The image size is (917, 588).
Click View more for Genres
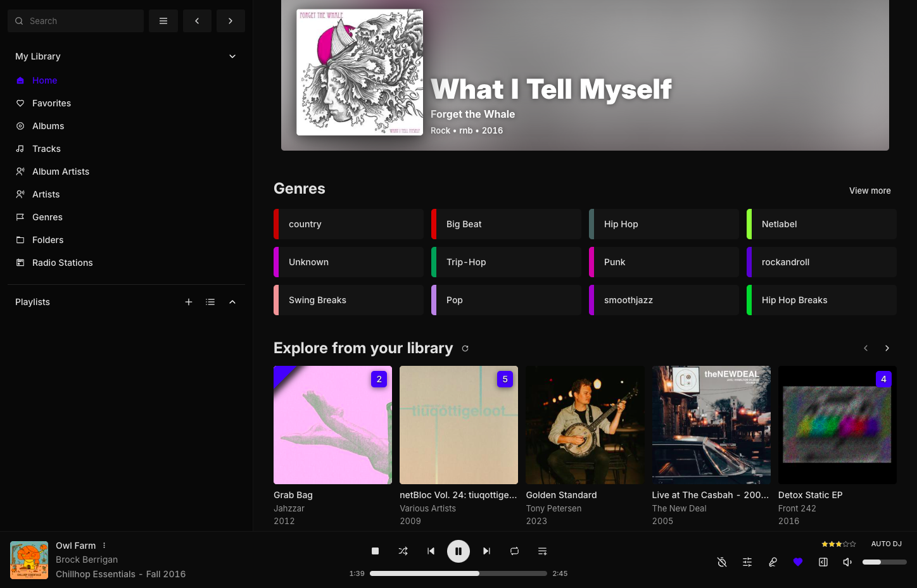[x=870, y=191]
